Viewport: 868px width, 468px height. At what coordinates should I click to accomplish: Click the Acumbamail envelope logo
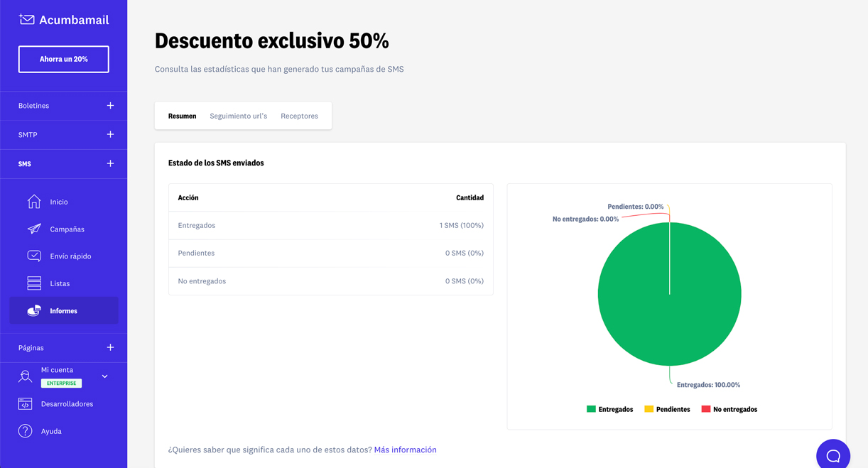tap(27, 20)
